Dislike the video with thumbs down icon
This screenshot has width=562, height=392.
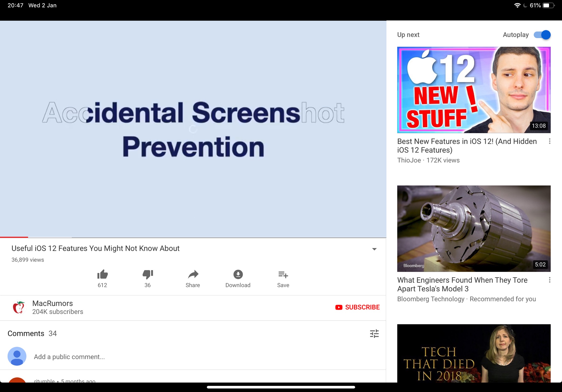point(148,275)
